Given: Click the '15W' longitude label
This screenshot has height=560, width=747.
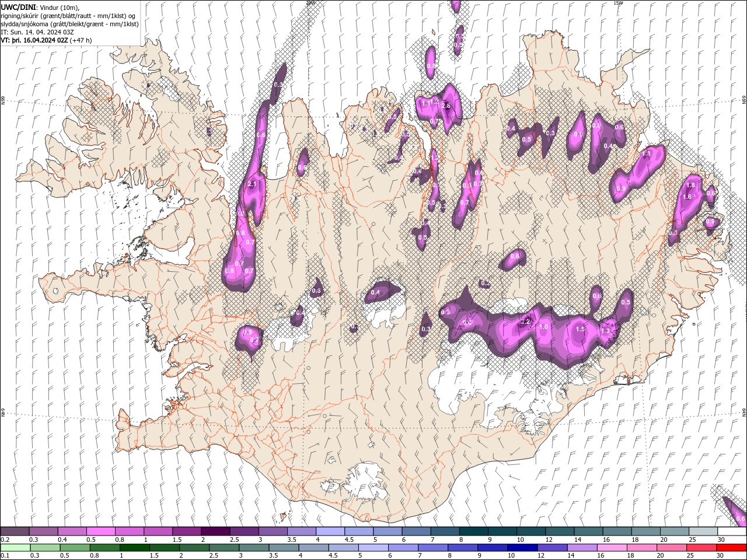Looking at the screenshot, I should [618, 3].
